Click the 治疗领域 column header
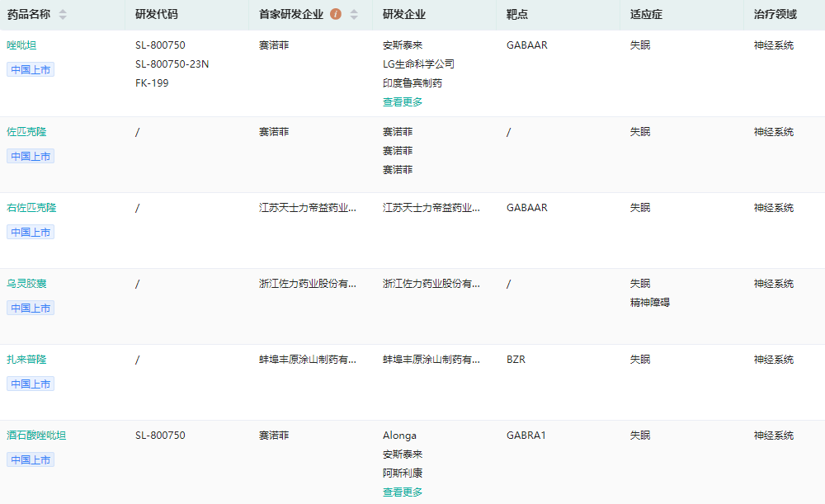The height and width of the screenshot is (504, 825). coord(775,15)
